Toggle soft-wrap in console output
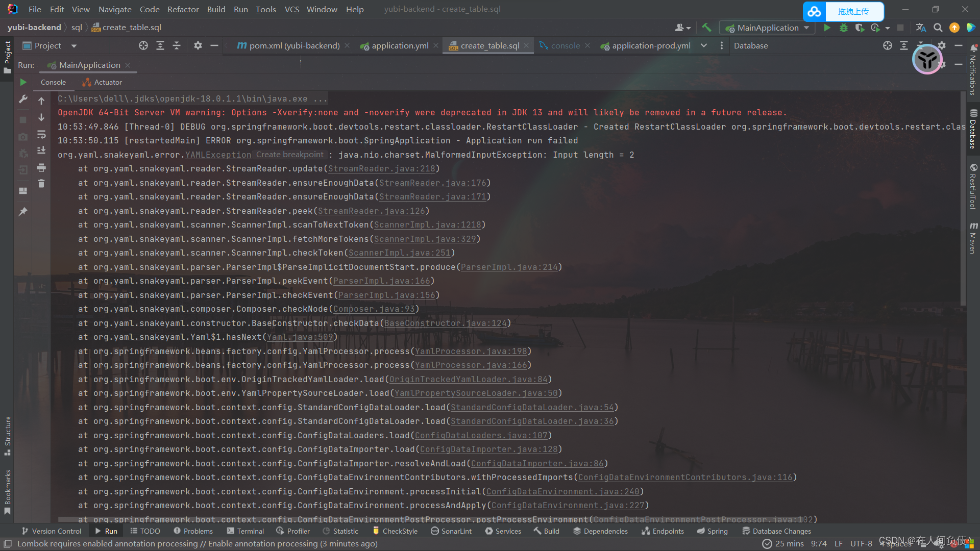This screenshot has width=980, height=551. click(41, 135)
